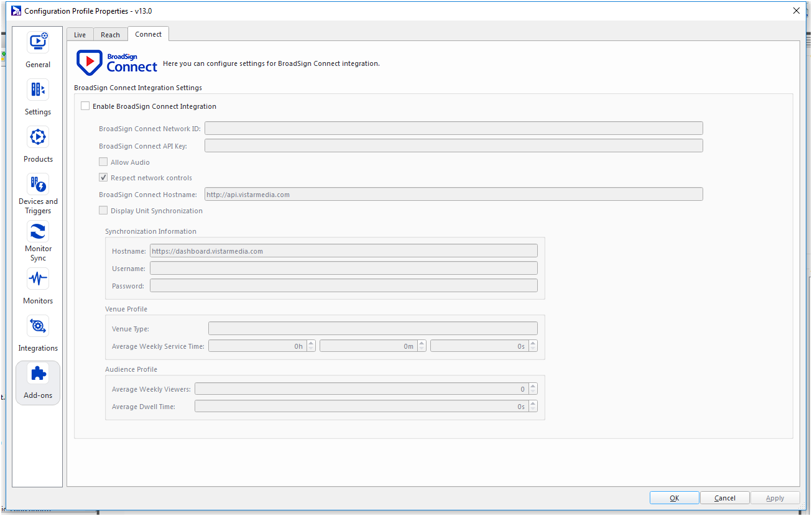
Task: Open the General section icon
Action: pos(38,42)
